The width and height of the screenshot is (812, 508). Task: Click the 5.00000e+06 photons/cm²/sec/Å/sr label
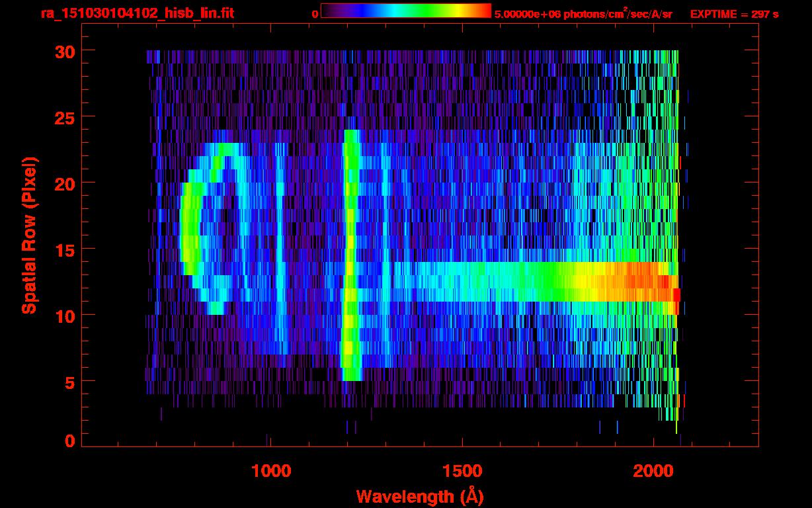(583, 13)
